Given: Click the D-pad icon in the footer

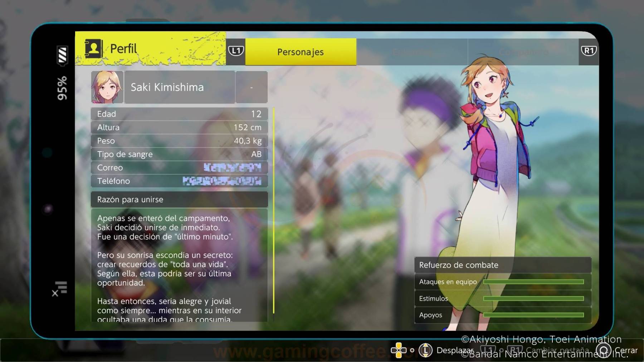Looking at the screenshot, I should click(399, 350).
